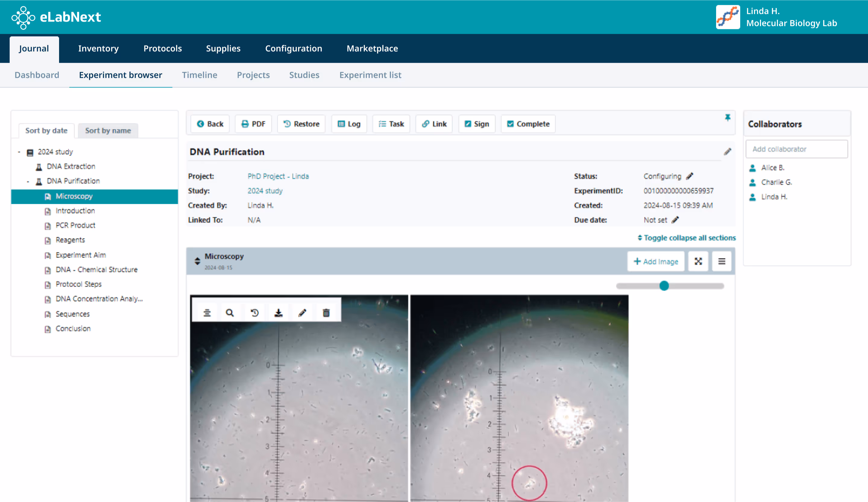Switch to the Protocols tab

coord(162,48)
